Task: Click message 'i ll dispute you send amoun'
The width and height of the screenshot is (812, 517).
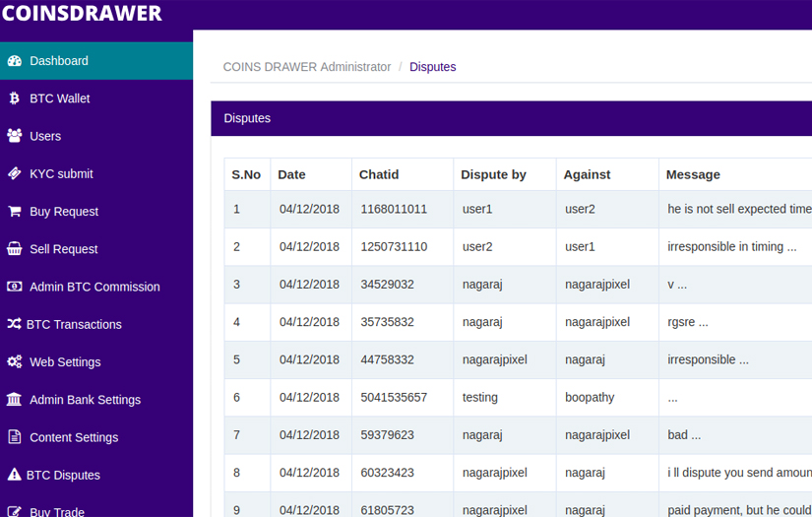Action: [739, 473]
